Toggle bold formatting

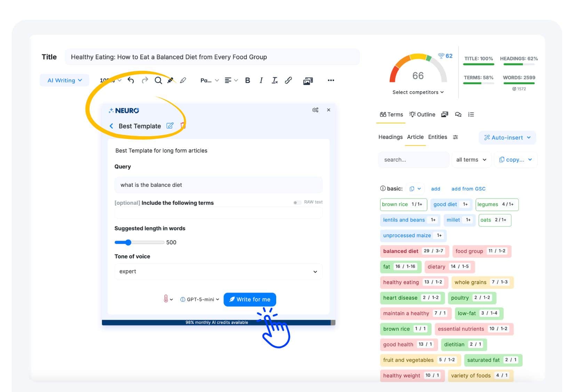(x=247, y=80)
